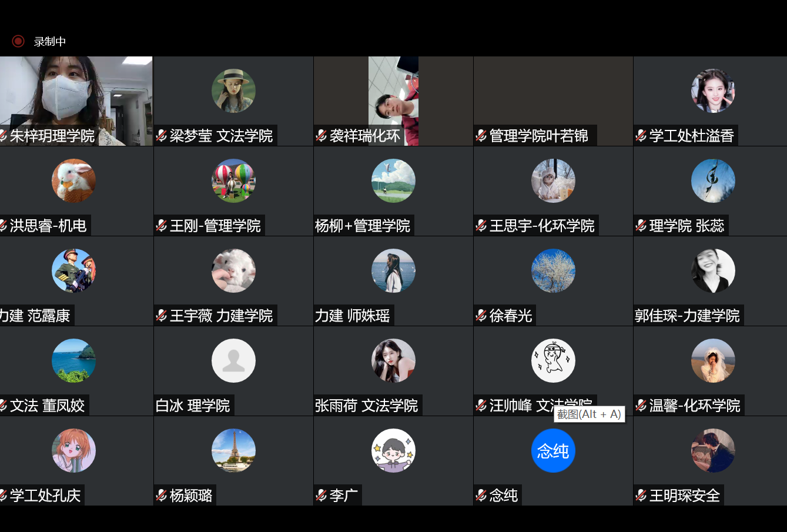This screenshot has height=532, width=787.
Task: Click muted mic icon next to 王刚-管理学院
Action: point(162,226)
